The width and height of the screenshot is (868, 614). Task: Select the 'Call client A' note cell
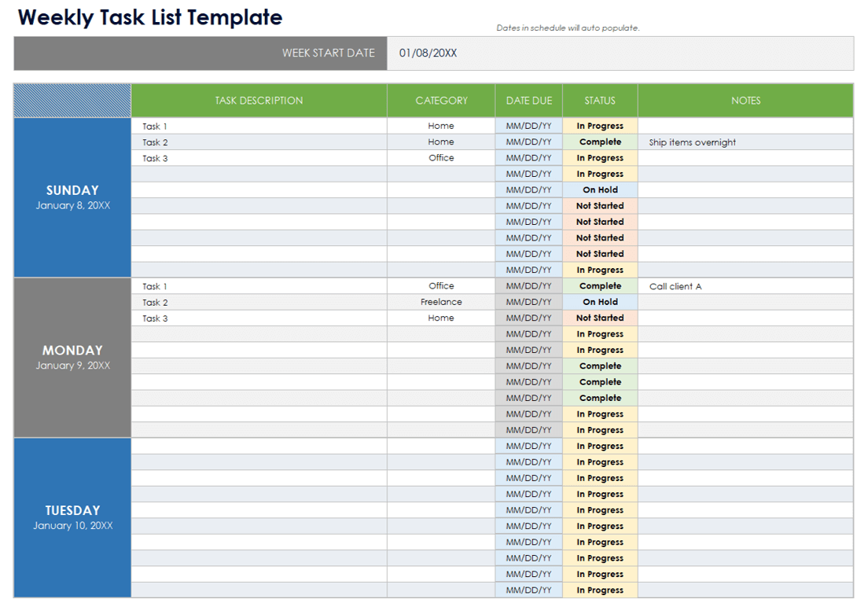point(745,286)
